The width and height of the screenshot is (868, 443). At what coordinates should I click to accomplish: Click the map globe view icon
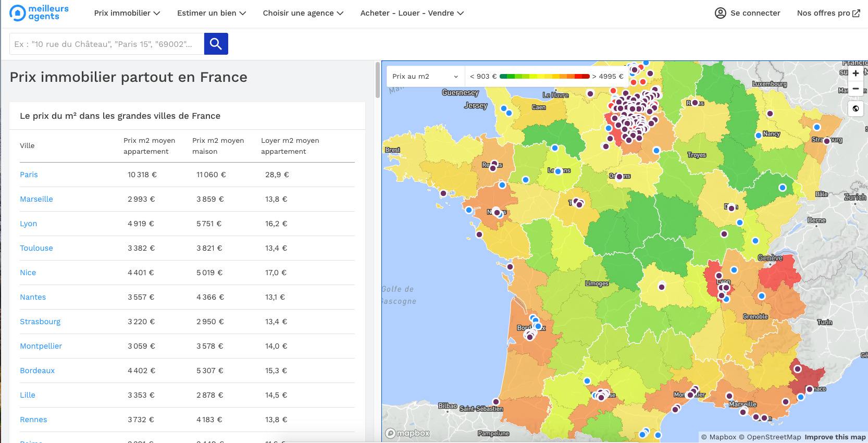[x=855, y=108]
